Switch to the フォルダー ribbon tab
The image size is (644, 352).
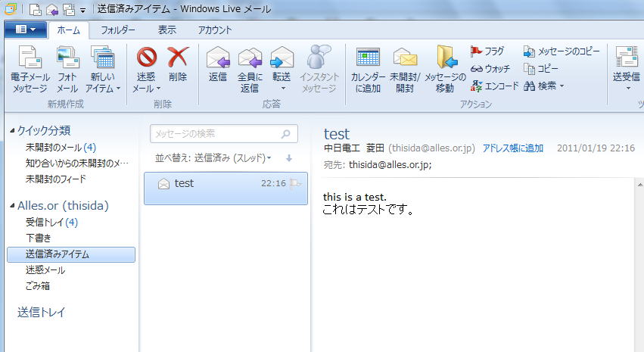click(118, 30)
